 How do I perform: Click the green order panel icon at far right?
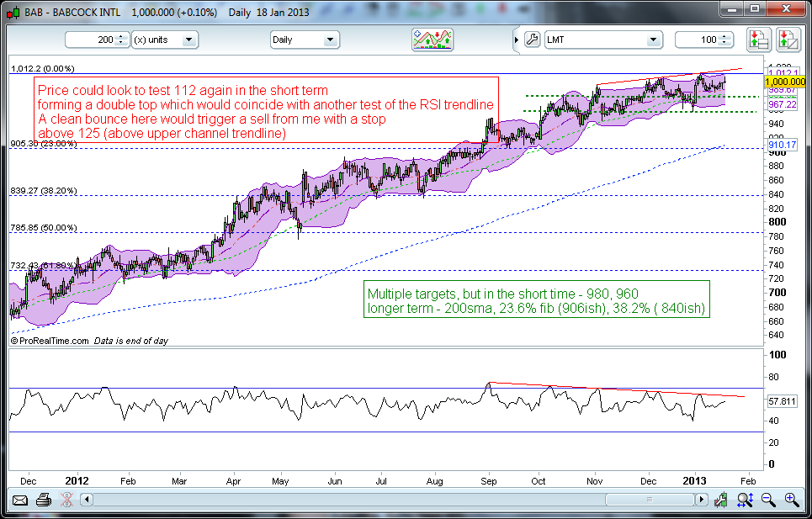click(x=788, y=40)
